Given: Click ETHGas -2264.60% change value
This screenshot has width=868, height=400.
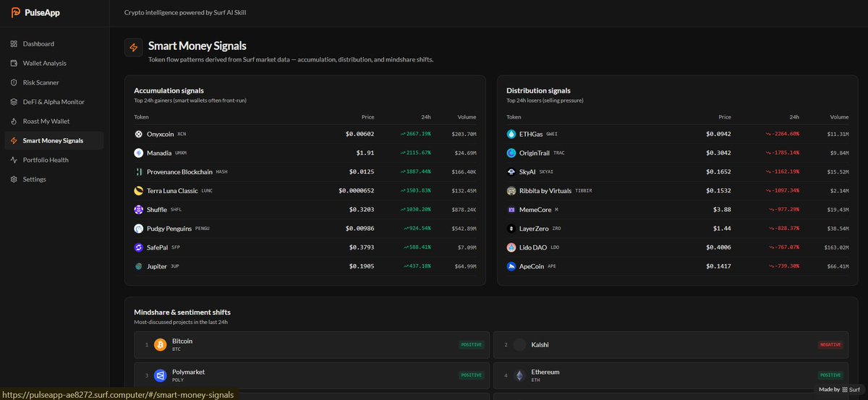Looking at the screenshot, I should pyautogui.click(x=783, y=134).
